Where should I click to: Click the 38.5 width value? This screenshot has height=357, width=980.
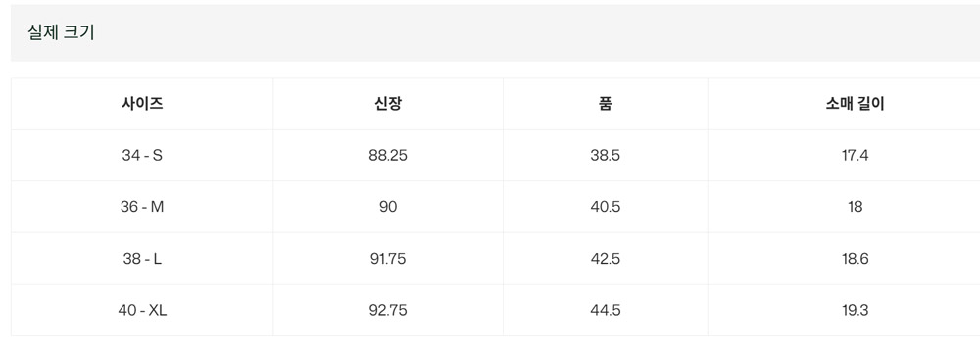click(605, 156)
